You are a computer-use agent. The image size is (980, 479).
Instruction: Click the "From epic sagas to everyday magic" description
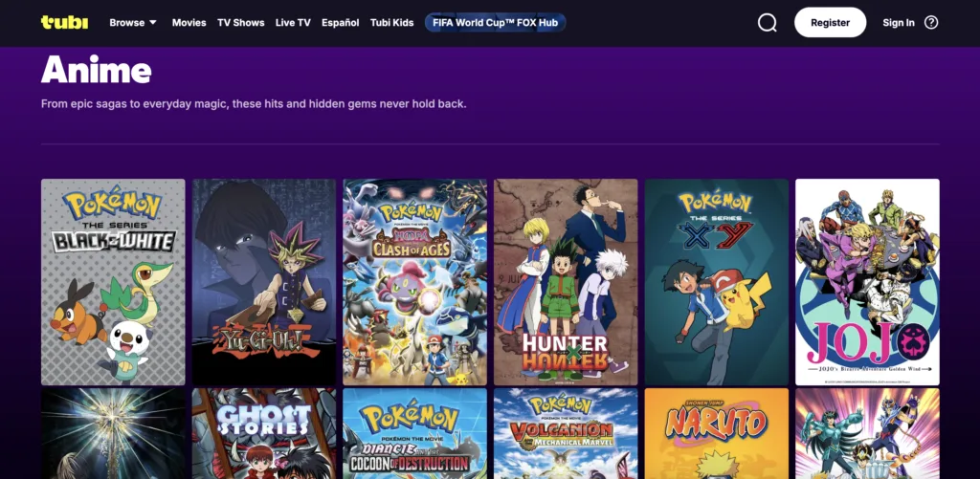(x=254, y=103)
